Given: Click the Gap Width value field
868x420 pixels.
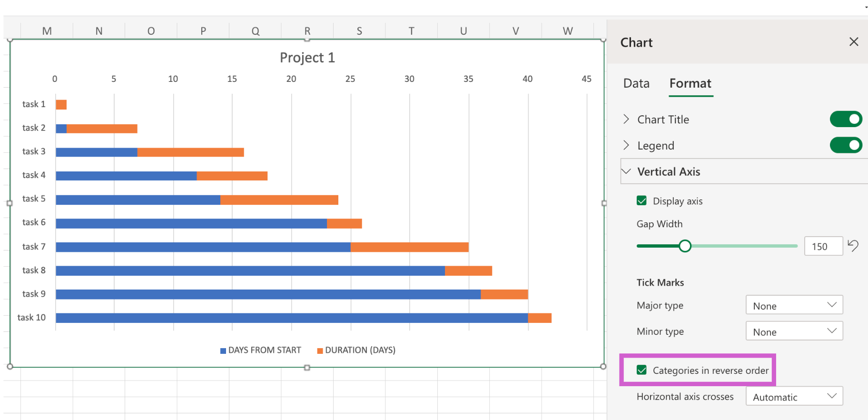Looking at the screenshot, I should click(x=823, y=246).
